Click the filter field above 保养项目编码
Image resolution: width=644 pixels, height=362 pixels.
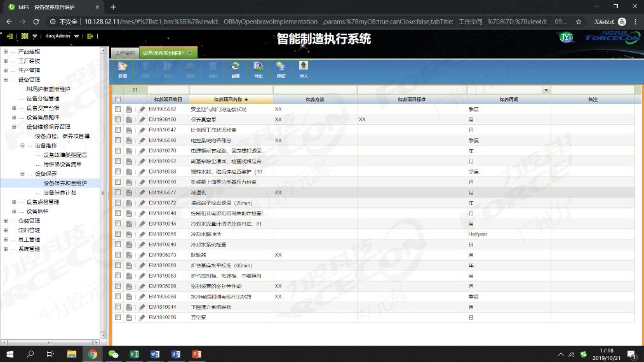coord(168,90)
